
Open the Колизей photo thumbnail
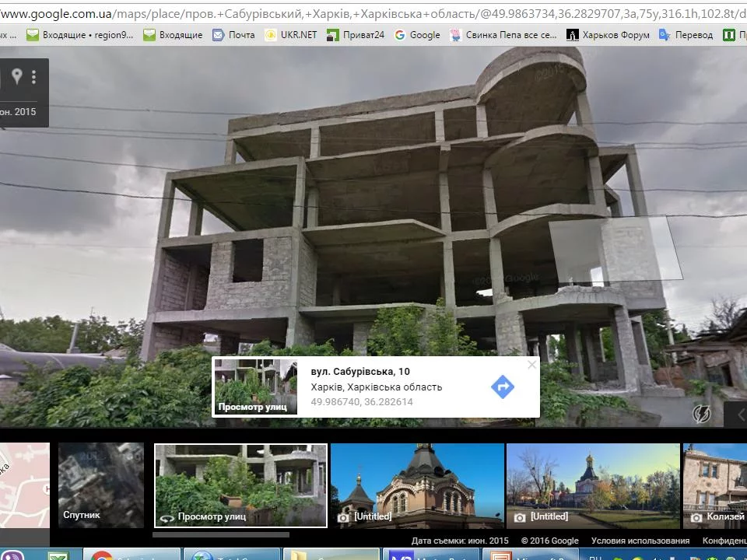(x=715, y=485)
